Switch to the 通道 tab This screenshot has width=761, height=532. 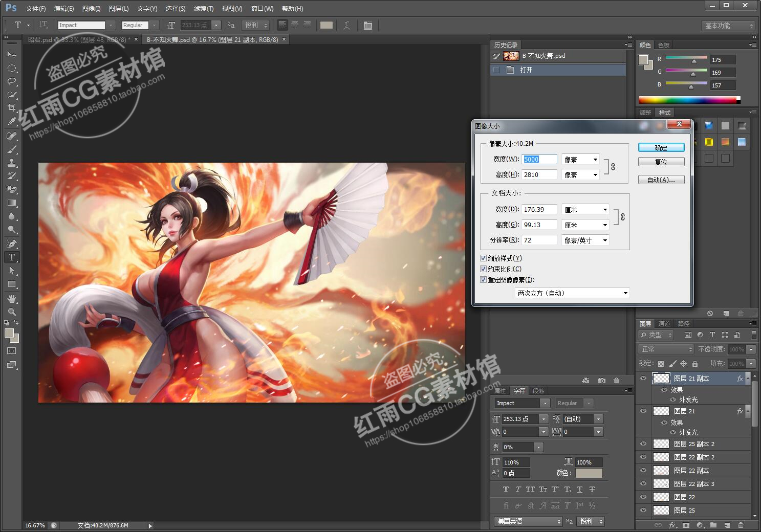coord(664,324)
